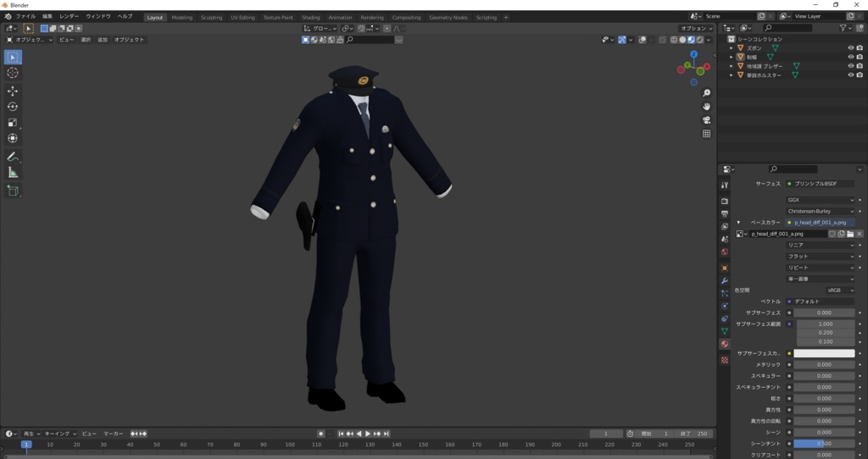Collapse the ベースカラー section triangle
The image size is (868, 459).
pyautogui.click(x=738, y=223)
